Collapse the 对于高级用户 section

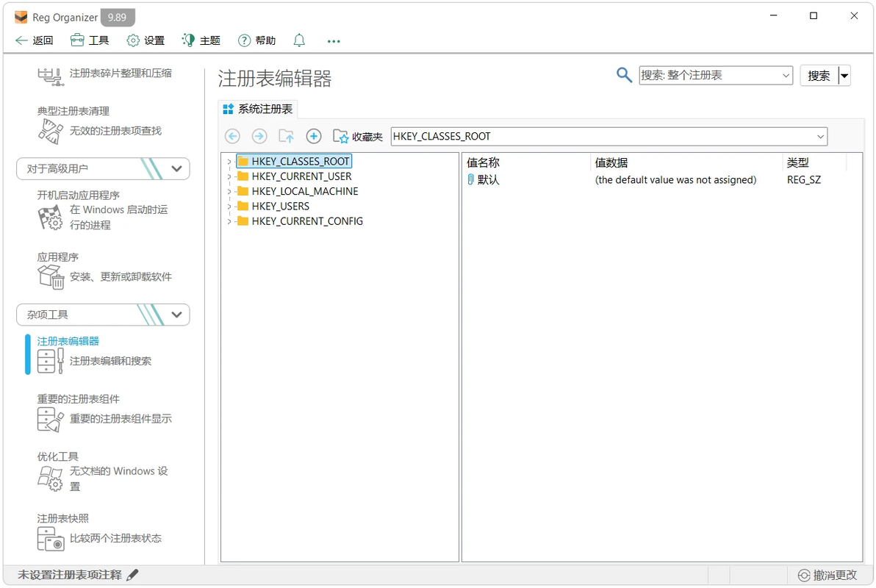click(104, 169)
